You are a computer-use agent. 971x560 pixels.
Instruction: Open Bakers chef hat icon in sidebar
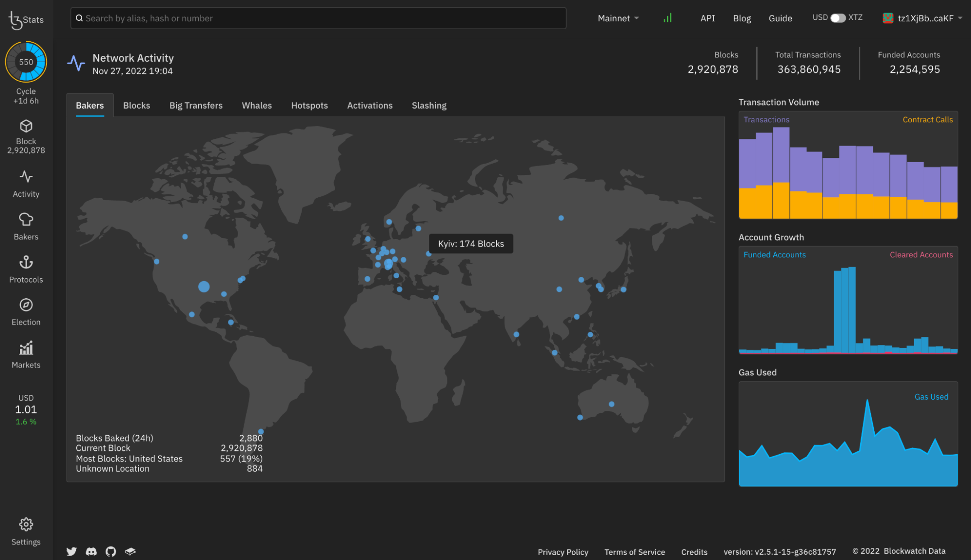tap(26, 220)
